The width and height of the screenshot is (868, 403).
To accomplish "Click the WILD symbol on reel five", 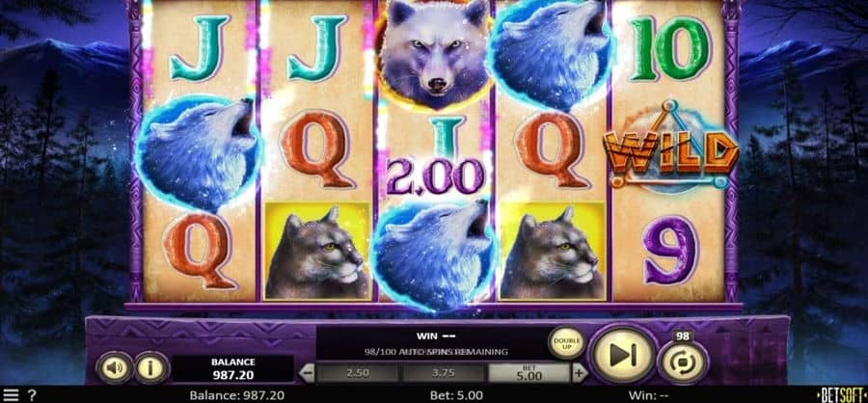I will pyautogui.click(x=670, y=148).
